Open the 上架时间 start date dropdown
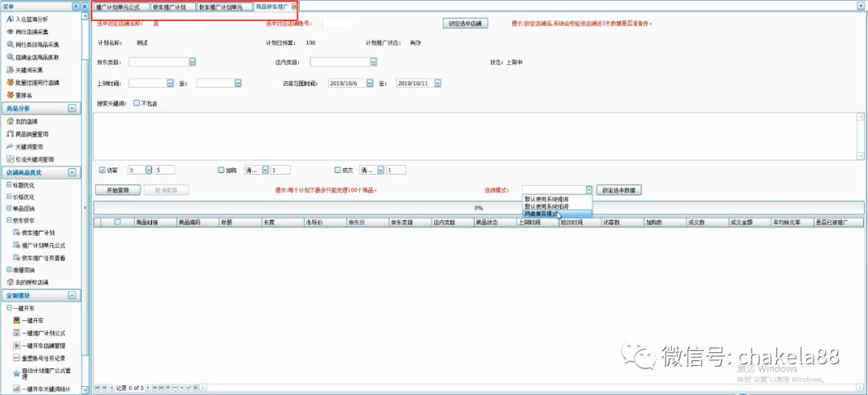Screen dimensions: 868x395 tap(170, 83)
